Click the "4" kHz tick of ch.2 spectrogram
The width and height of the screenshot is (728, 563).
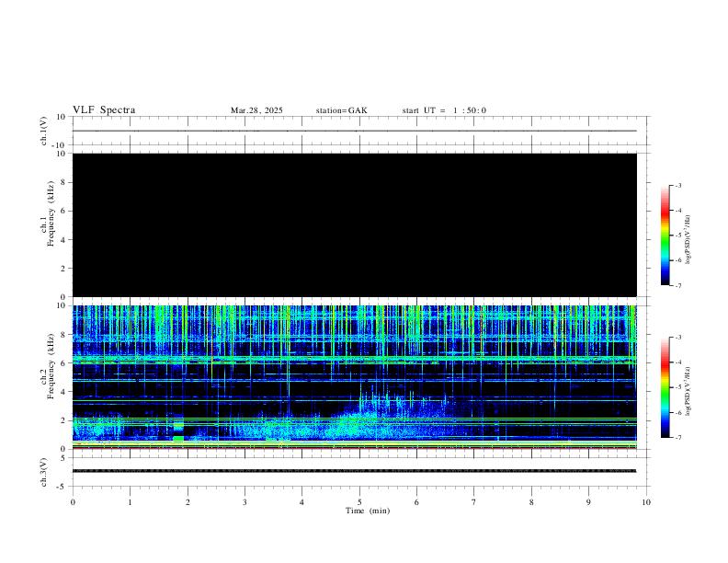[63, 392]
